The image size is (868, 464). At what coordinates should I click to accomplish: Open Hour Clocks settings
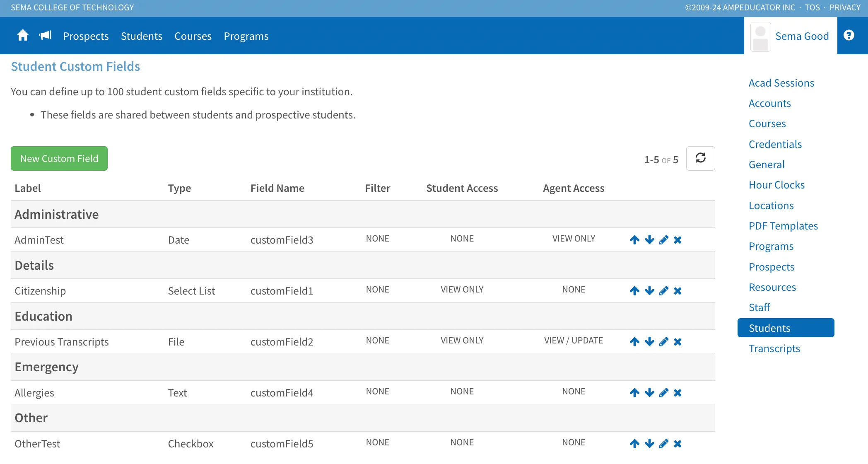[x=776, y=185]
